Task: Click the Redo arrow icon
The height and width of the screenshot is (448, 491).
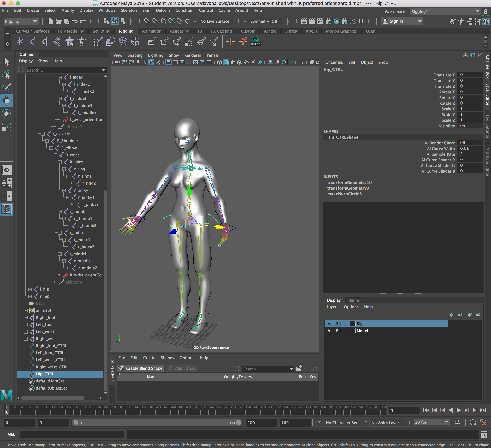Action: pos(83,21)
